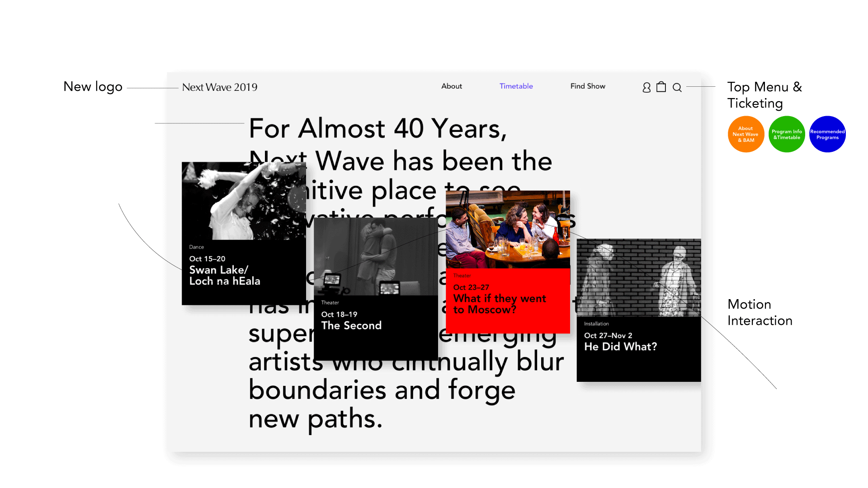Open The Second theater show card
Image resolution: width=868 pixels, height=488 pixels.
351,325
